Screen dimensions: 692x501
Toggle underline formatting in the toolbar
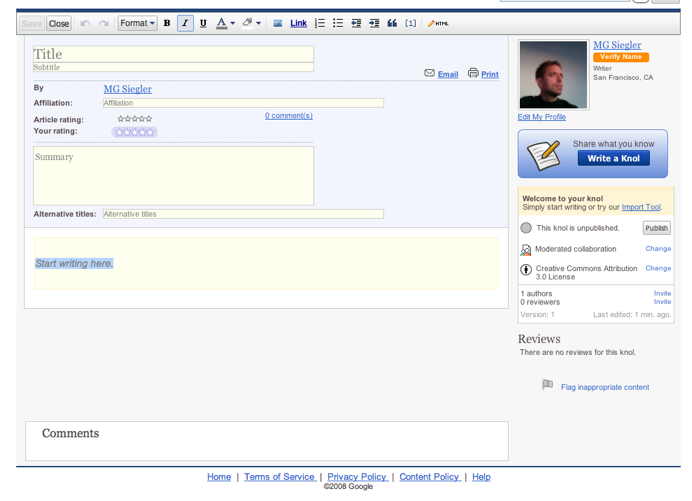tap(203, 23)
